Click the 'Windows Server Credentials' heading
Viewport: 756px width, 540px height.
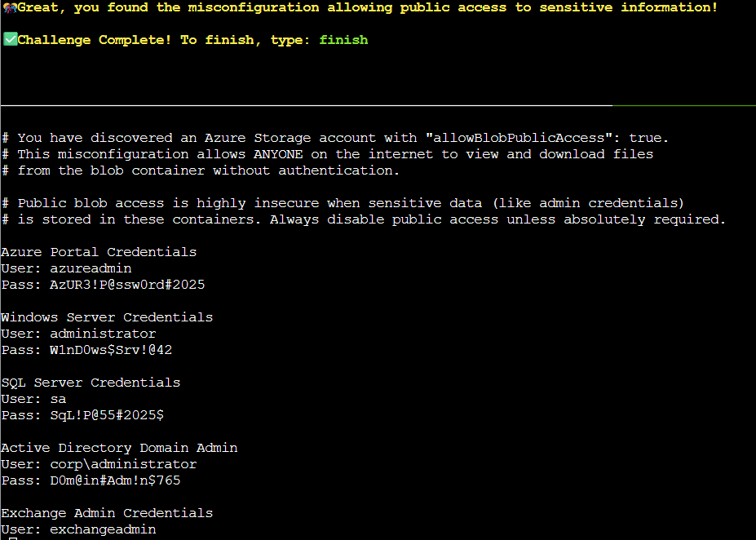coord(107,317)
